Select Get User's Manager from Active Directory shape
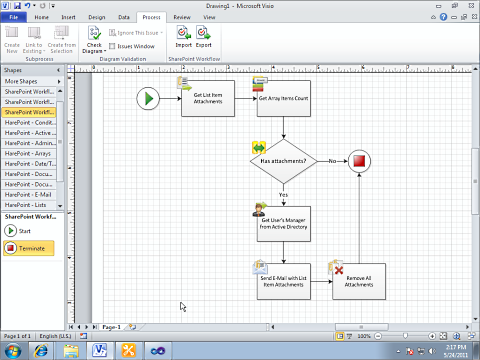This screenshot has width=480, height=360. tap(284, 224)
